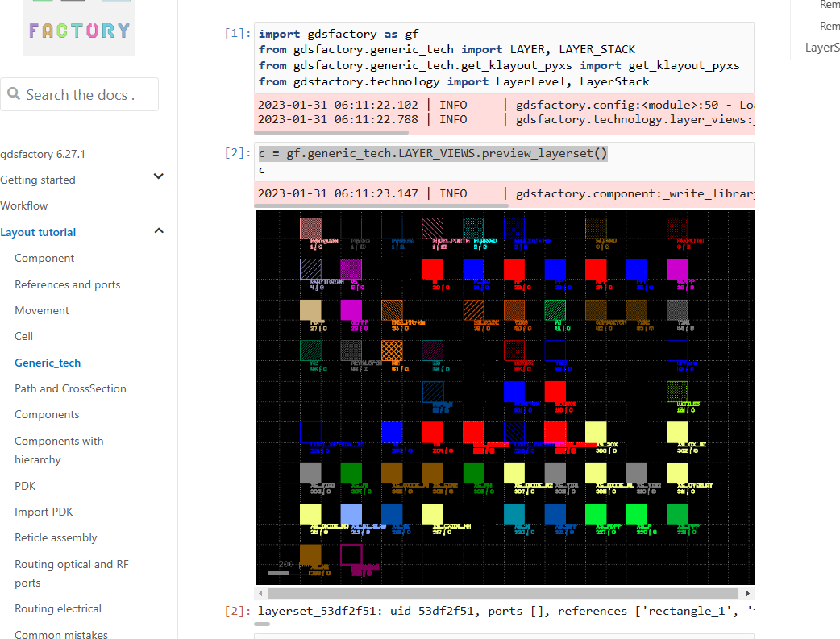840x639 pixels.
Task: Open the Movement page
Action: (42, 310)
